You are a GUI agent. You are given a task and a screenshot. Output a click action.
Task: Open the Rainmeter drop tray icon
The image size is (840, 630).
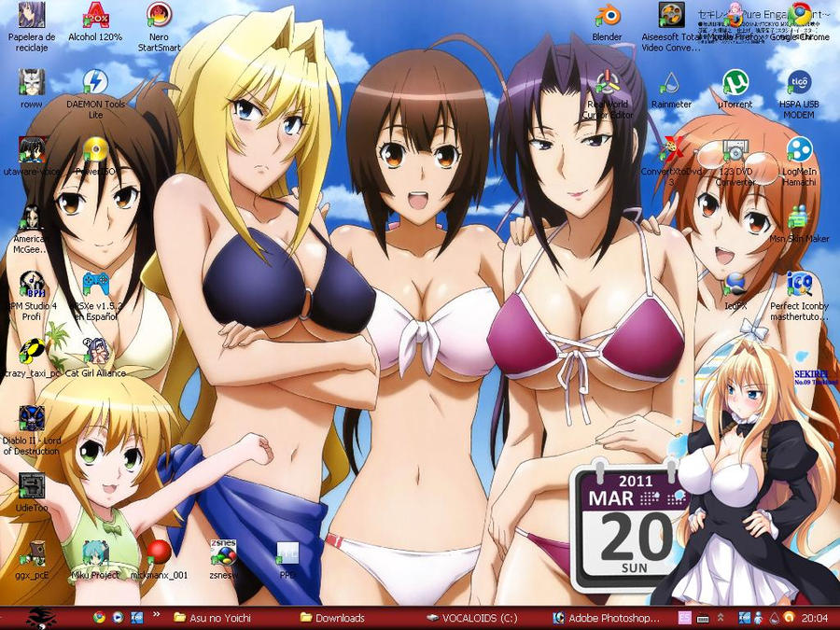(775, 618)
